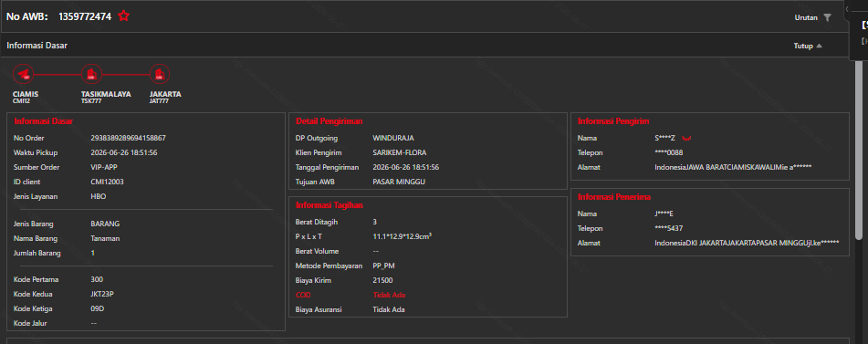
Task: Click Kode Pertama value 300
Action: [x=97, y=279]
